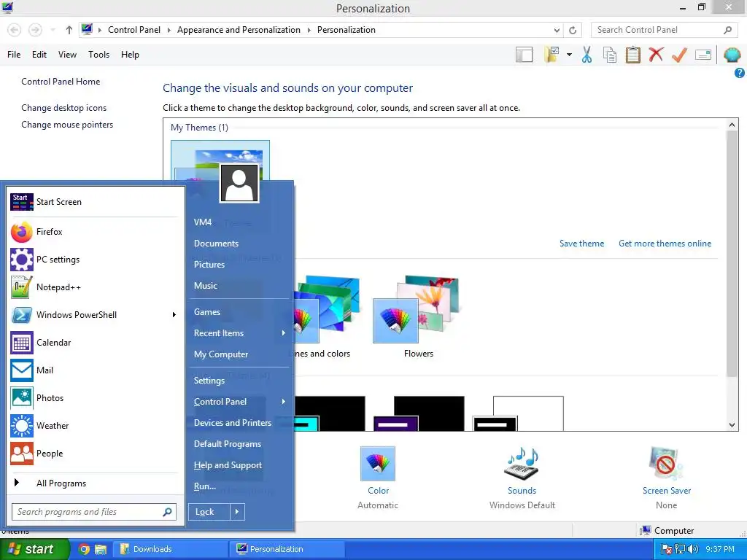This screenshot has width=747, height=560.
Task: Click the XP start button
Action: (35, 549)
